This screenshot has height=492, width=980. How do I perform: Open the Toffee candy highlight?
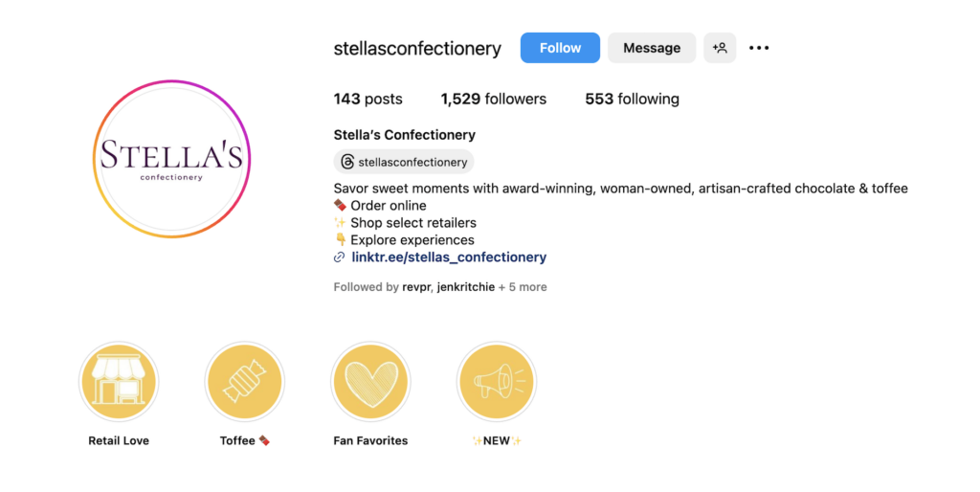(x=245, y=383)
